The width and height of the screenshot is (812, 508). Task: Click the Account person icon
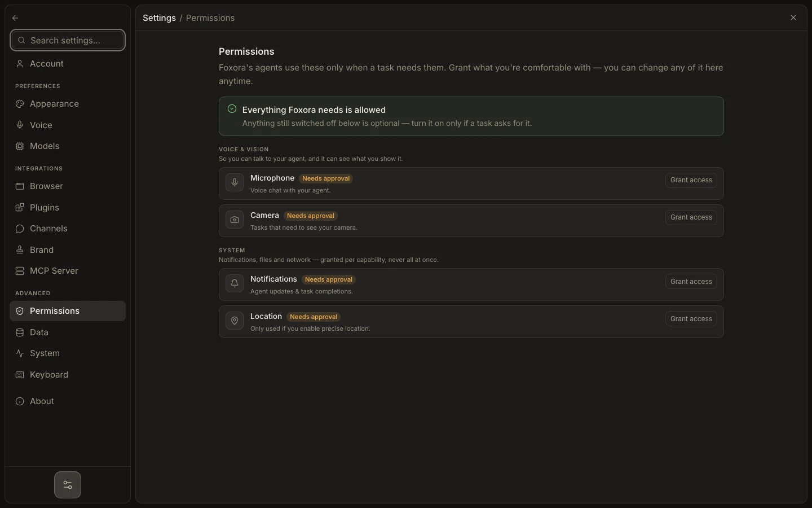[x=20, y=64]
